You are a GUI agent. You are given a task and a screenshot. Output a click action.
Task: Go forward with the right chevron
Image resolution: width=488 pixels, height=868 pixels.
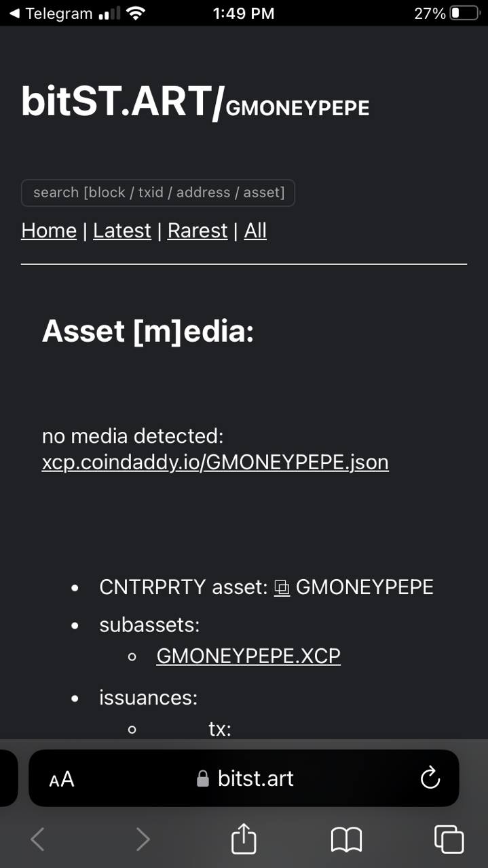[x=143, y=839]
